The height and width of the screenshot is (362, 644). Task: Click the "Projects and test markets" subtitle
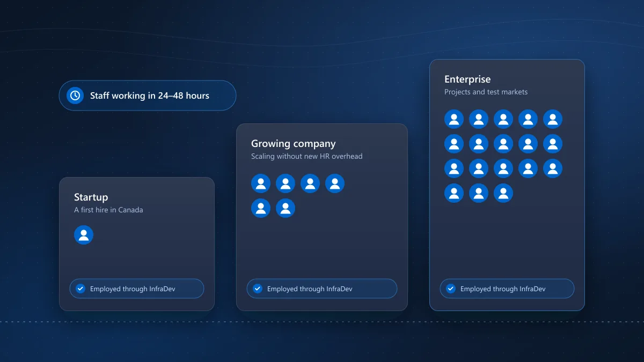point(486,92)
